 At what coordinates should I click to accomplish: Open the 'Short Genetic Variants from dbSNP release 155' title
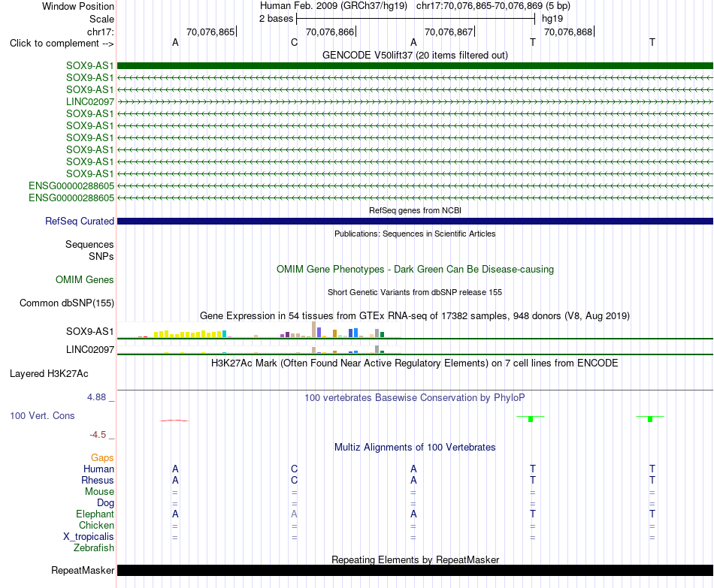tap(415, 292)
